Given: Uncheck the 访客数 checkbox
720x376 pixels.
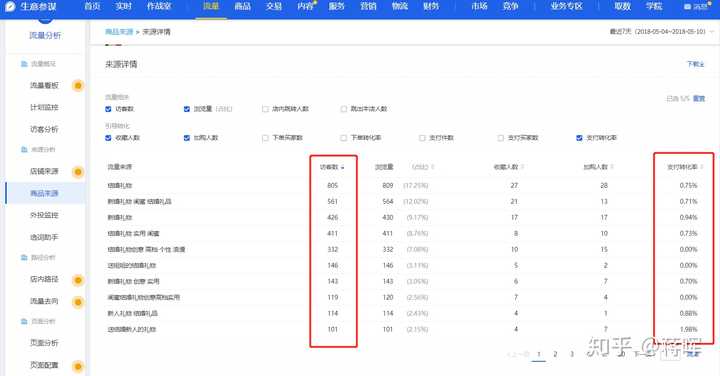Looking at the screenshot, I should coord(108,109).
